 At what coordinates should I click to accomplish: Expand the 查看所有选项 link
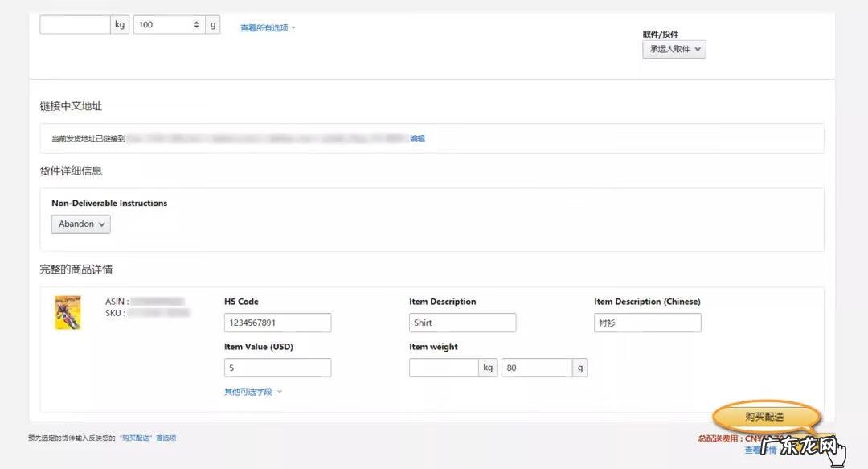coord(268,27)
